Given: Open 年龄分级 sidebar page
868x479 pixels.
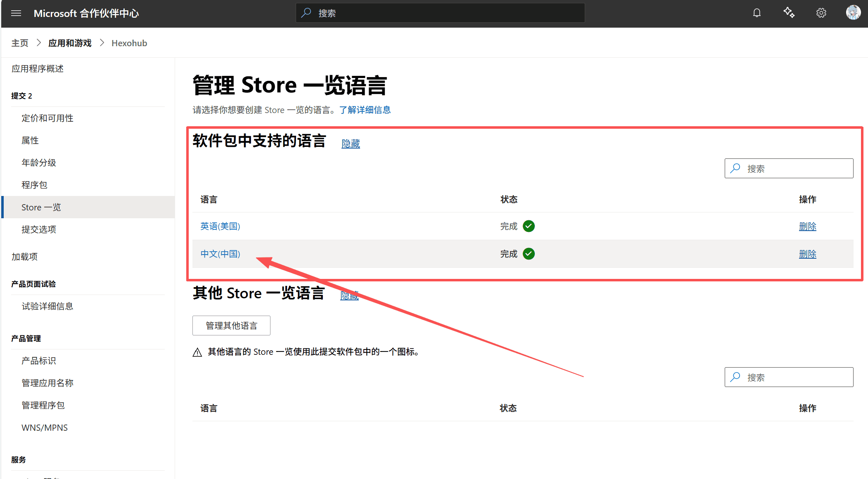Looking at the screenshot, I should tap(38, 163).
